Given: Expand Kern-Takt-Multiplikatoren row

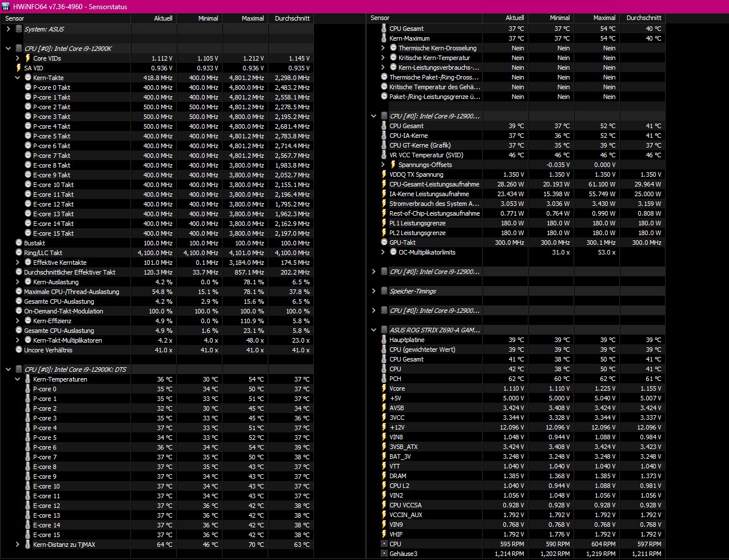Looking at the screenshot, I should (x=17, y=340).
